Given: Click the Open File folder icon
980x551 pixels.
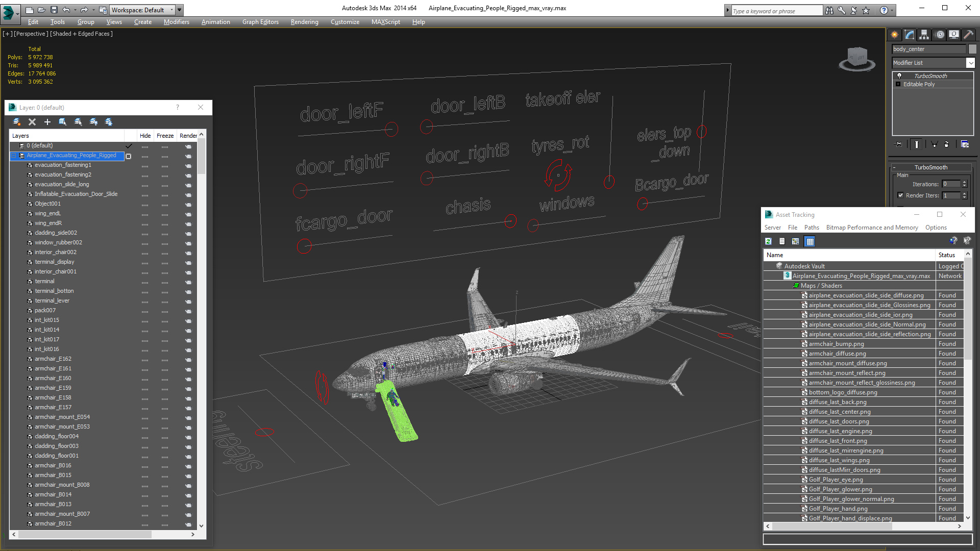Looking at the screenshot, I should (42, 10).
